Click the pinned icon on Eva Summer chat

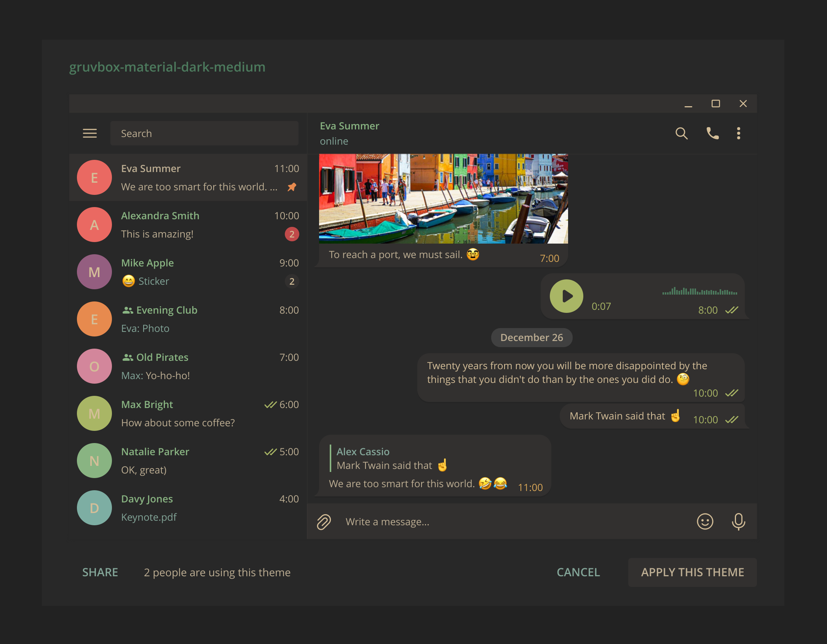[x=292, y=187]
